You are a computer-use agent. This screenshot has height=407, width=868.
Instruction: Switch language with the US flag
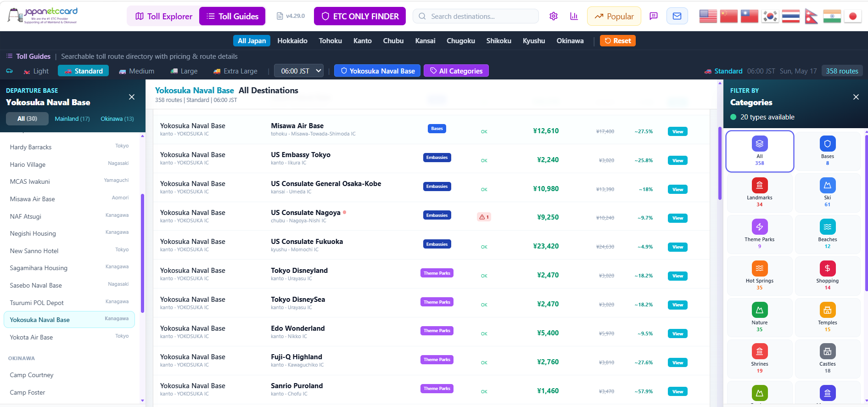coord(708,16)
